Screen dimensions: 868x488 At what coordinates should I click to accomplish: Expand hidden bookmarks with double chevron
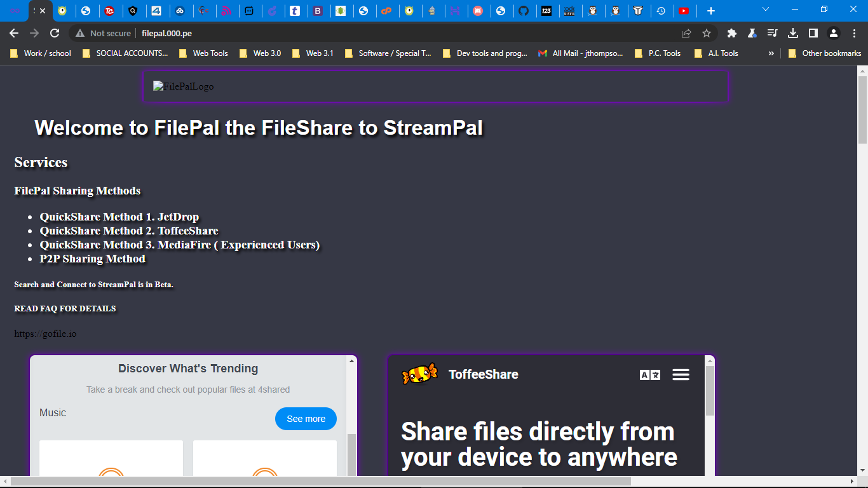771,53
